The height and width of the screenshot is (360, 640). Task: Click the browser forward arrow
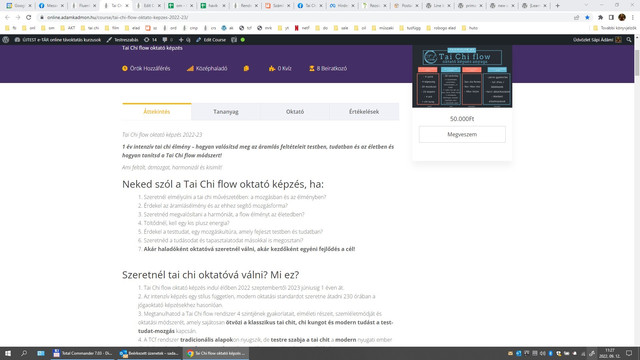18,17
